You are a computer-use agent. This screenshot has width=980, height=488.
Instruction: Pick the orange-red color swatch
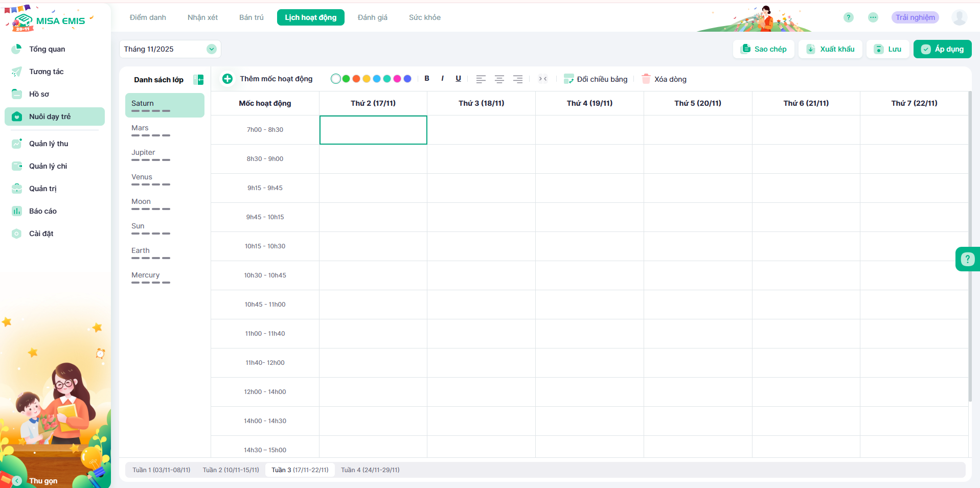[356, 79]
